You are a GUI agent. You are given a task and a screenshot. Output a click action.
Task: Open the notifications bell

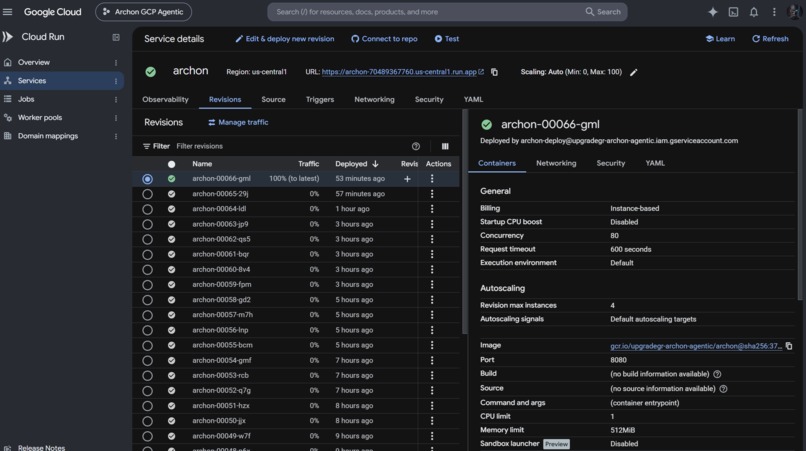pos(754,12)
